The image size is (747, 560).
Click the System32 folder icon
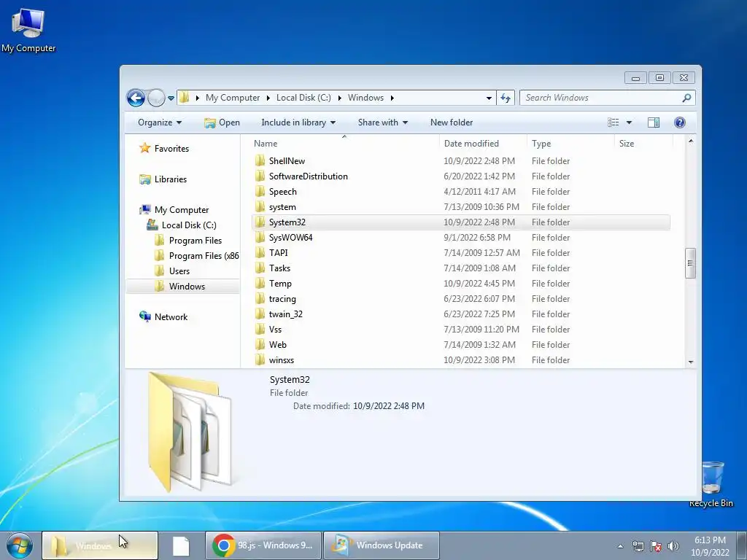(260, 222)
